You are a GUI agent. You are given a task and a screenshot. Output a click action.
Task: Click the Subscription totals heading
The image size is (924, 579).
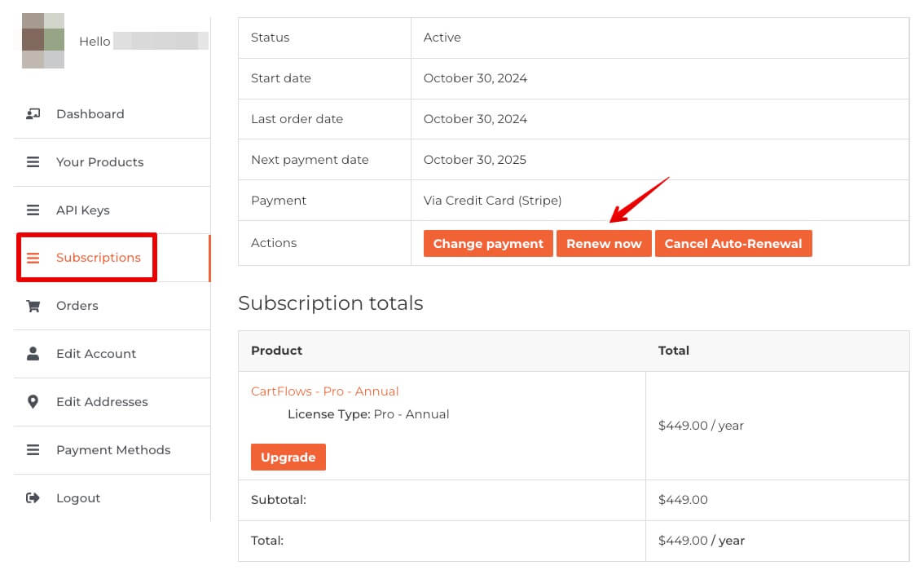(x=331, y=303)
